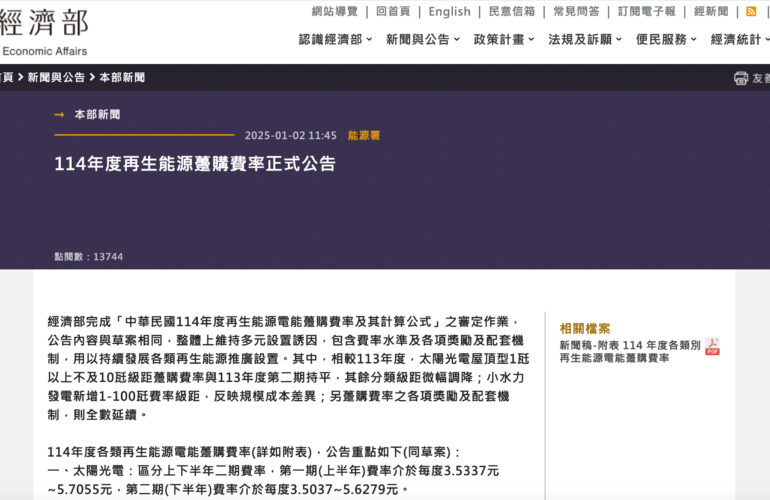
Task: Expand the 經濟統計 menu
Action: (740, 39)
